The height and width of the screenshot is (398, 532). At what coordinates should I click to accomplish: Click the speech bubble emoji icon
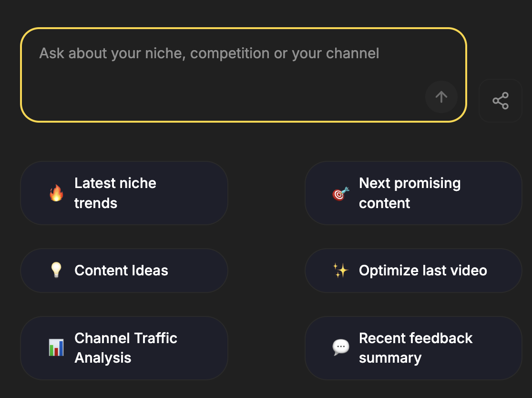click(341, 347)
